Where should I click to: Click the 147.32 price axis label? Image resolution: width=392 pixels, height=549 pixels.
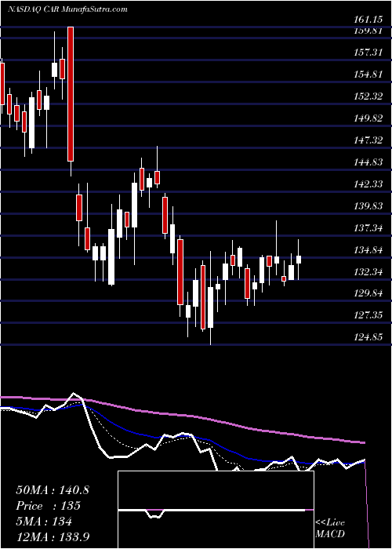367,140
